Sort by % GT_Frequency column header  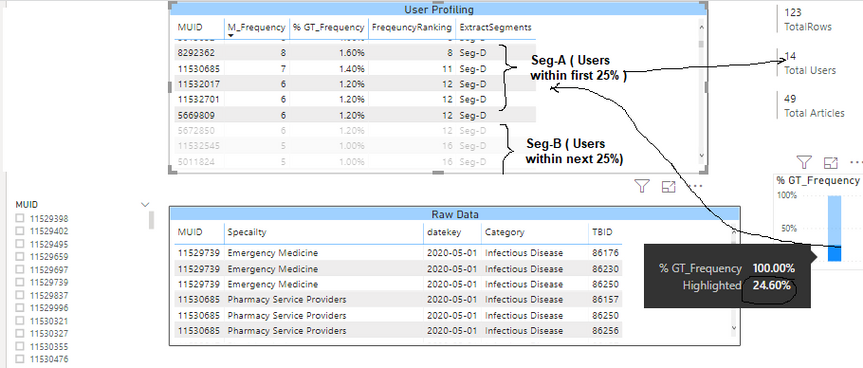click(x=329, y=27)
